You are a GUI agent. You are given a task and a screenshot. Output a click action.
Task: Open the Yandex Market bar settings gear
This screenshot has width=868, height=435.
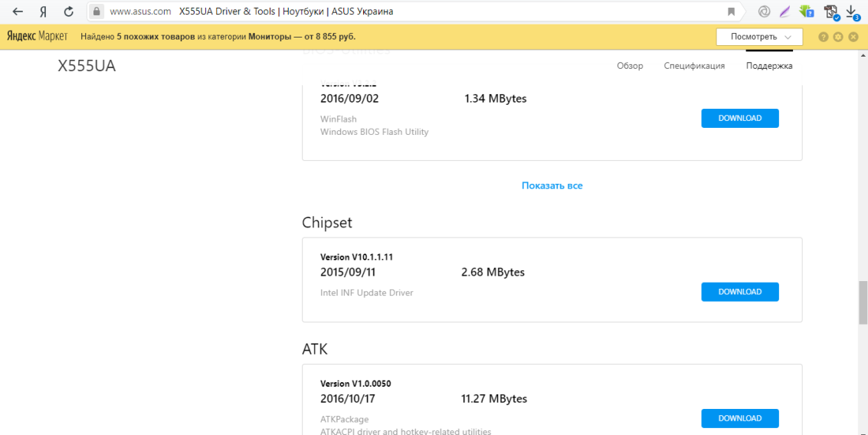coord(838,37)
